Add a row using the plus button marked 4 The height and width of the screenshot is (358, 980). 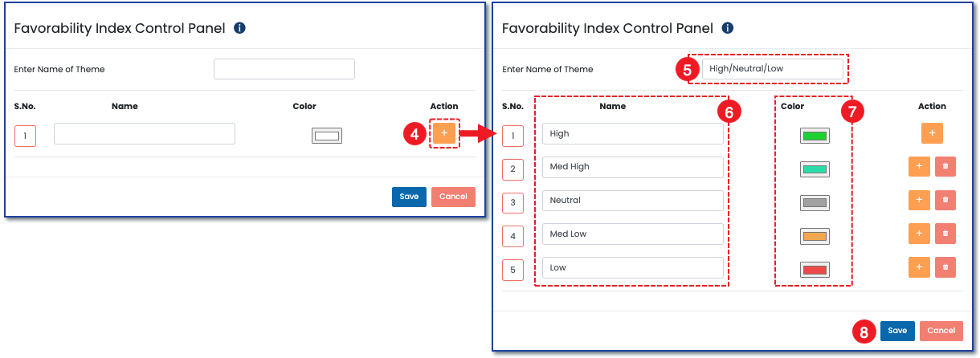[x=444, y=133]
